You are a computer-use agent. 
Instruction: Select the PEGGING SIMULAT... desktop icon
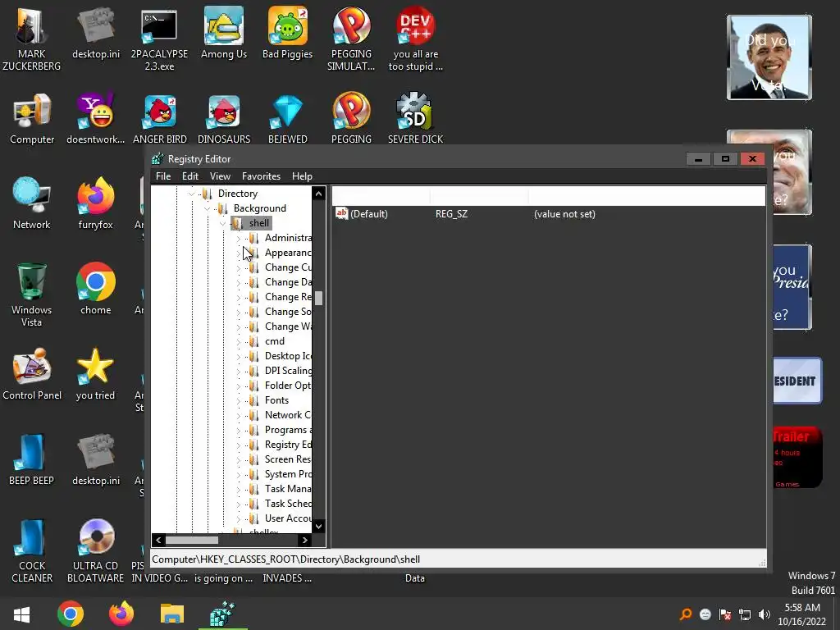[x=351, y=38]
